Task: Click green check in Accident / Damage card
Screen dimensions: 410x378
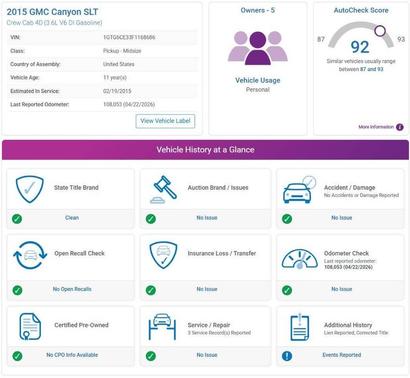Action: (x=287, y=219)
